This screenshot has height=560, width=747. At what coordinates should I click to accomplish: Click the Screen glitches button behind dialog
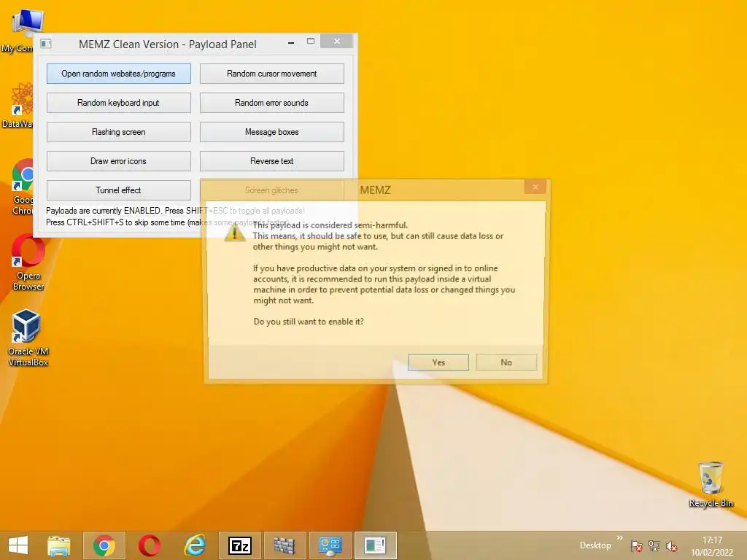[271, 190]
